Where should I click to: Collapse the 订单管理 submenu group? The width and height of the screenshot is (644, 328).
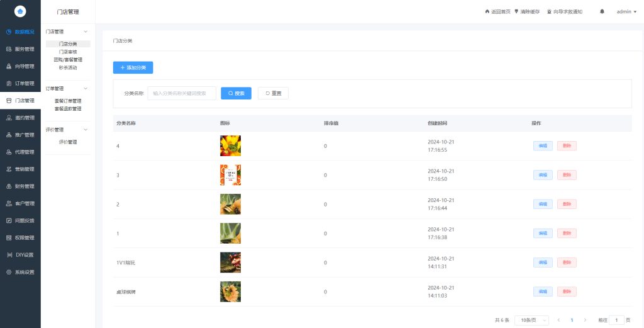pos(86,89)
